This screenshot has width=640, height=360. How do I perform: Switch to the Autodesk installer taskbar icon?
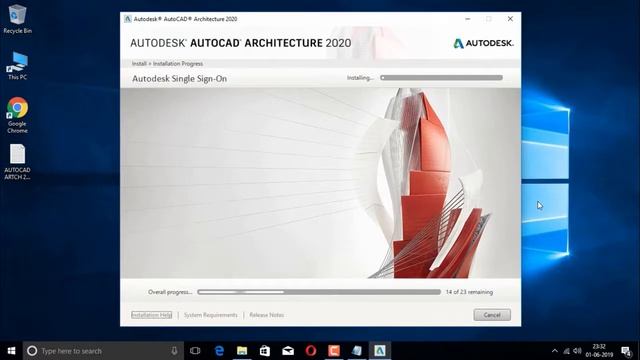point(380,351)
